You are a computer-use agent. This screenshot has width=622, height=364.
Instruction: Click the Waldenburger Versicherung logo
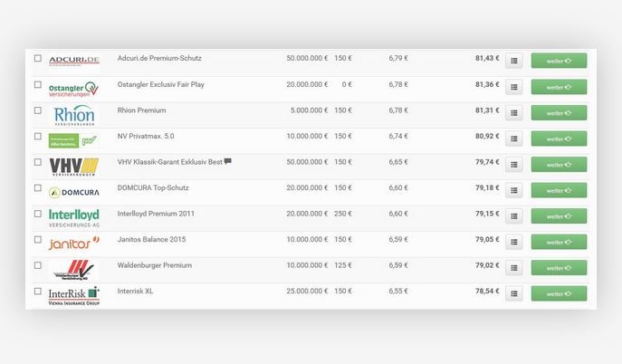coord(73,270)
